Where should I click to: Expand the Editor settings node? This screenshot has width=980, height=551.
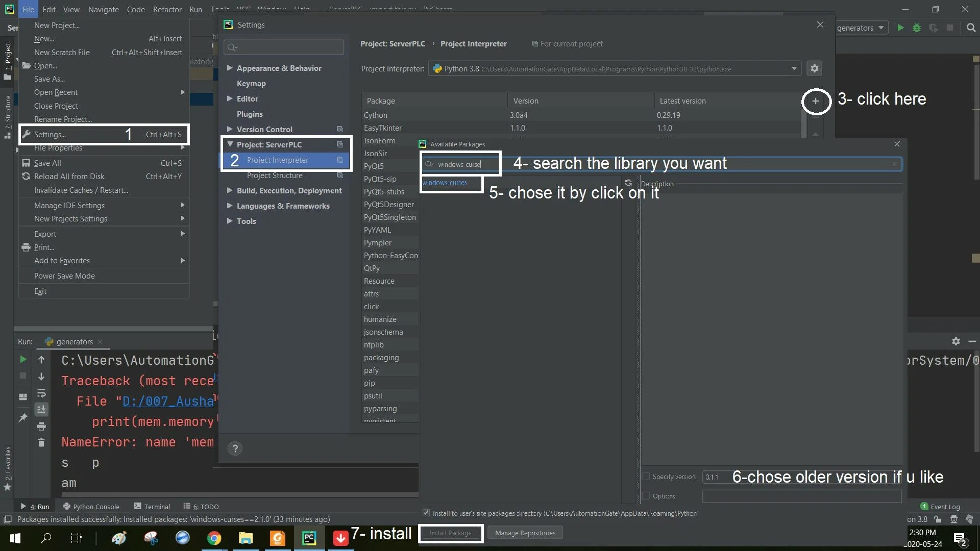(230, 98)
